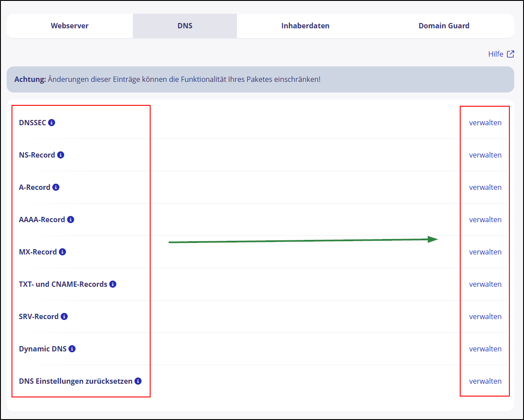
Task: Manage MX-Record via its verwalten link
Action: click(485, 252)
